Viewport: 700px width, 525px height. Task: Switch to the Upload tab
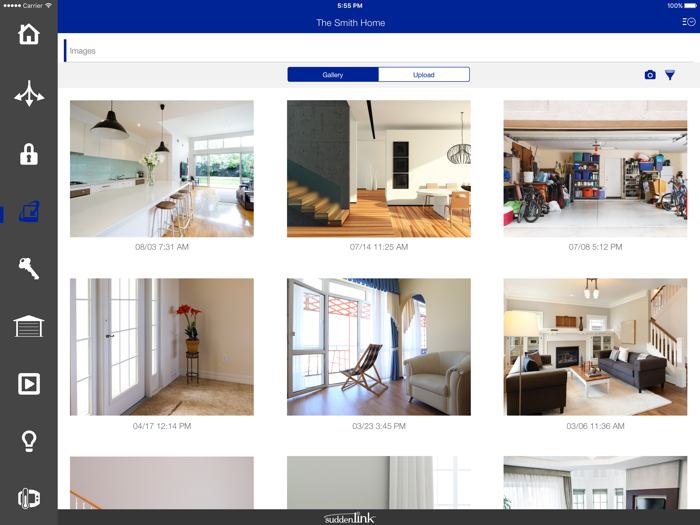click(x=424, y=75)
